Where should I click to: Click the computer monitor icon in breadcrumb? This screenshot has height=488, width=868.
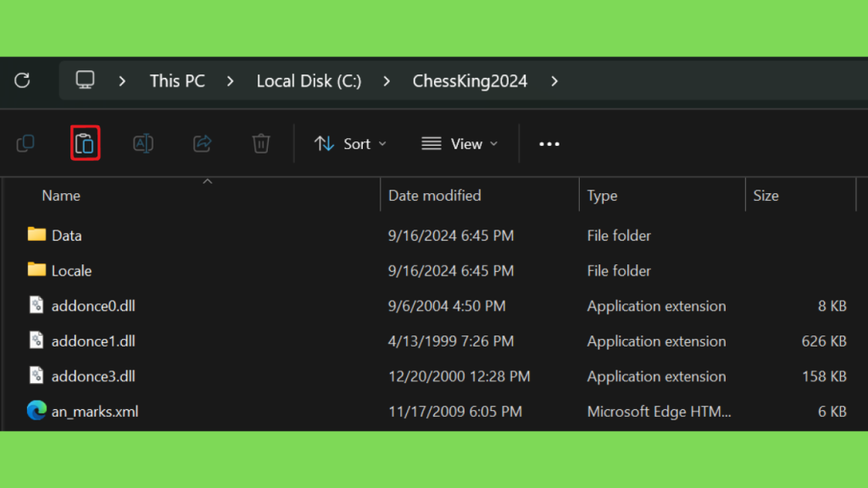pyautogui.click(x=86, y=80)
